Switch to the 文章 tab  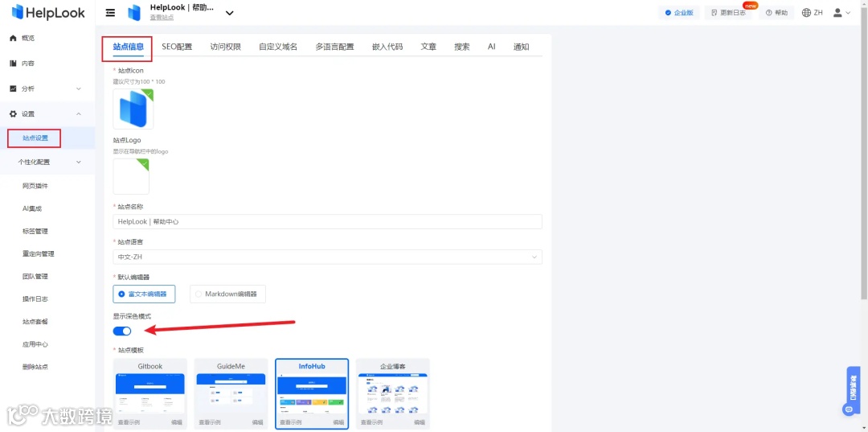(428, 47)
